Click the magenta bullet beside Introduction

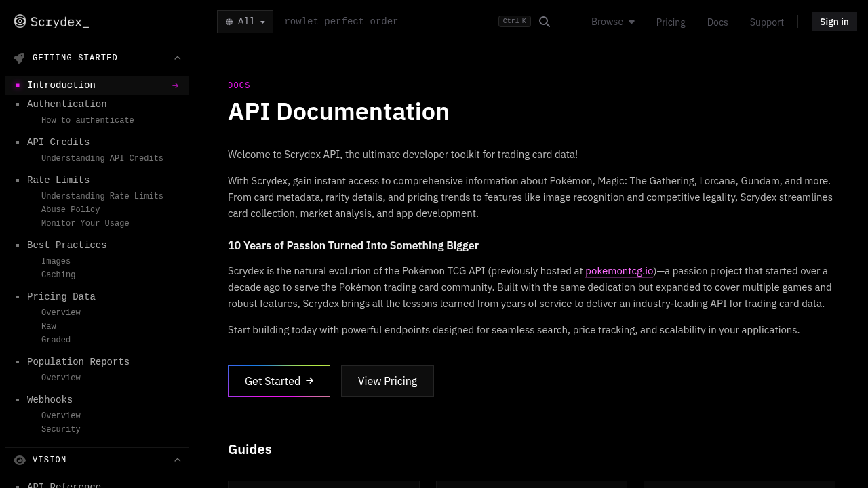point(18,85)
